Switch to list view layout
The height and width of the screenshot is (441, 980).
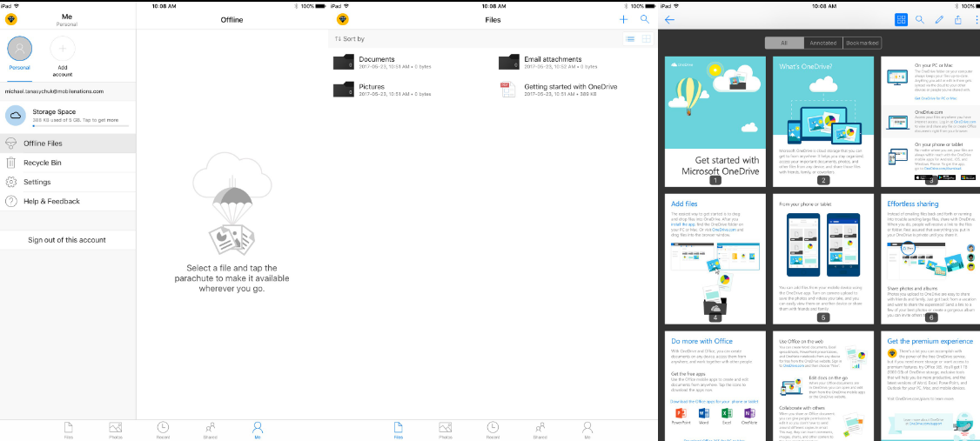[x=631, y=39]
